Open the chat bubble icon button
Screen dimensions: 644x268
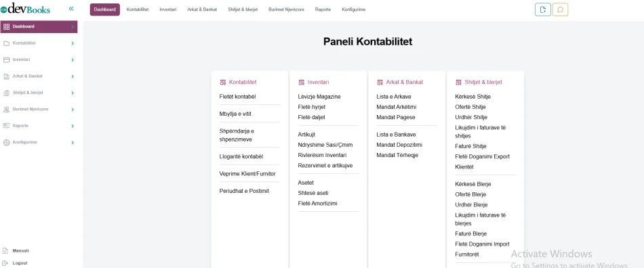(x=560, y=10)
